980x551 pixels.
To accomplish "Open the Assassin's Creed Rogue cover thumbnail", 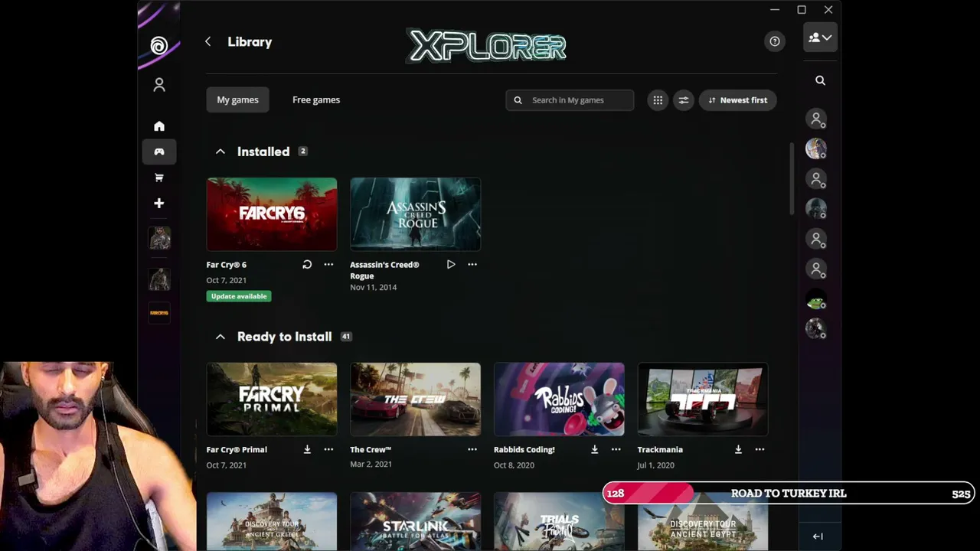I will click(x=416, y=214).
